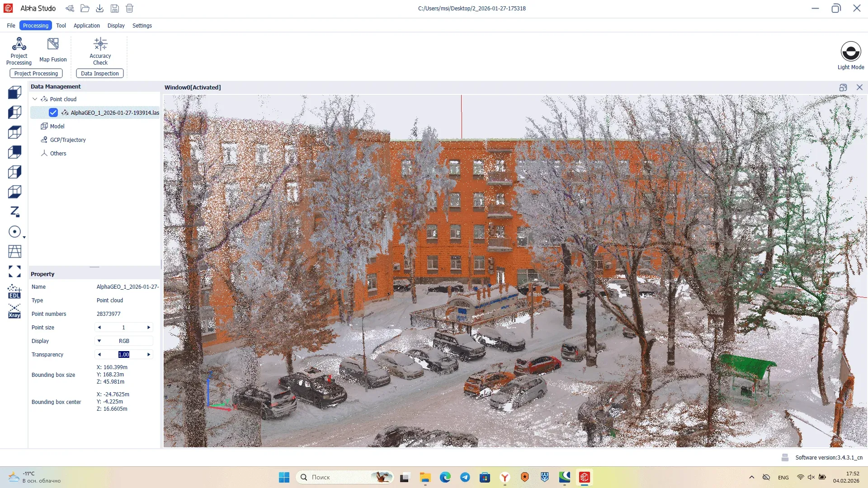Collapse the Point cloud tree node
This screenshot has width=868, height=488.
point(35,99)
